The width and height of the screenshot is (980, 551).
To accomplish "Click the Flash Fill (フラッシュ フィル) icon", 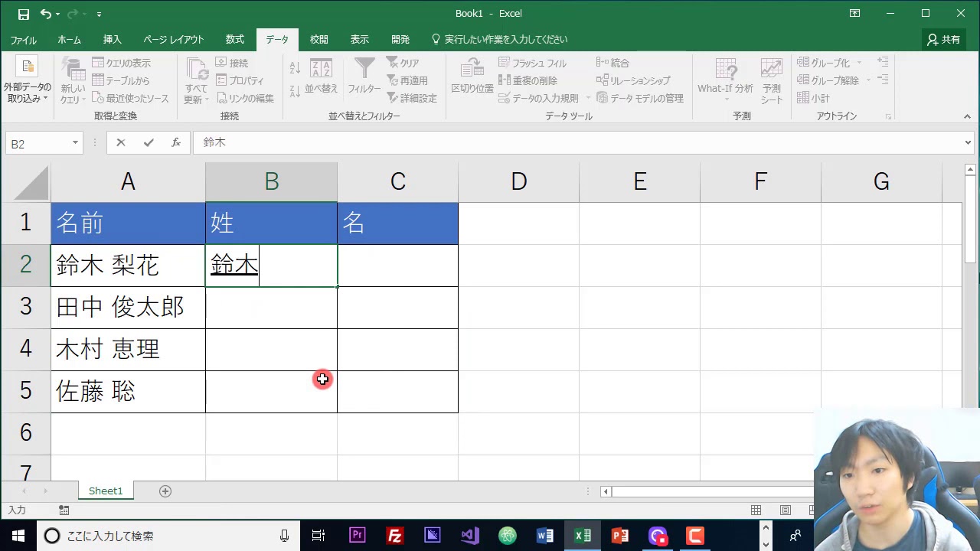I will (505, 63).
